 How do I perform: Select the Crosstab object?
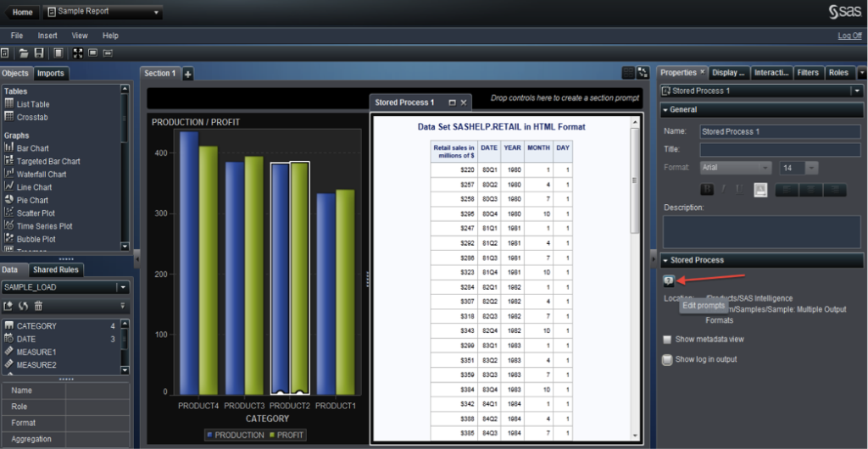(26, 117)
